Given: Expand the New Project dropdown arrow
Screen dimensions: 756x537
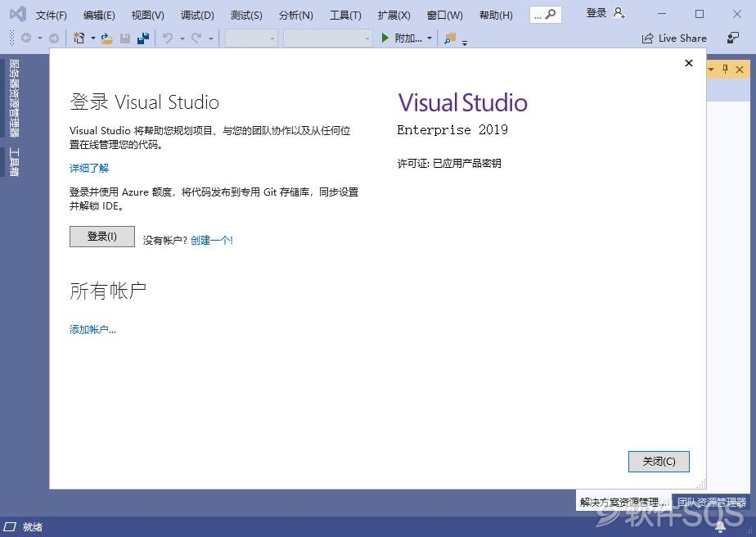Looking at the screenshot, I should tap(92, 38).
